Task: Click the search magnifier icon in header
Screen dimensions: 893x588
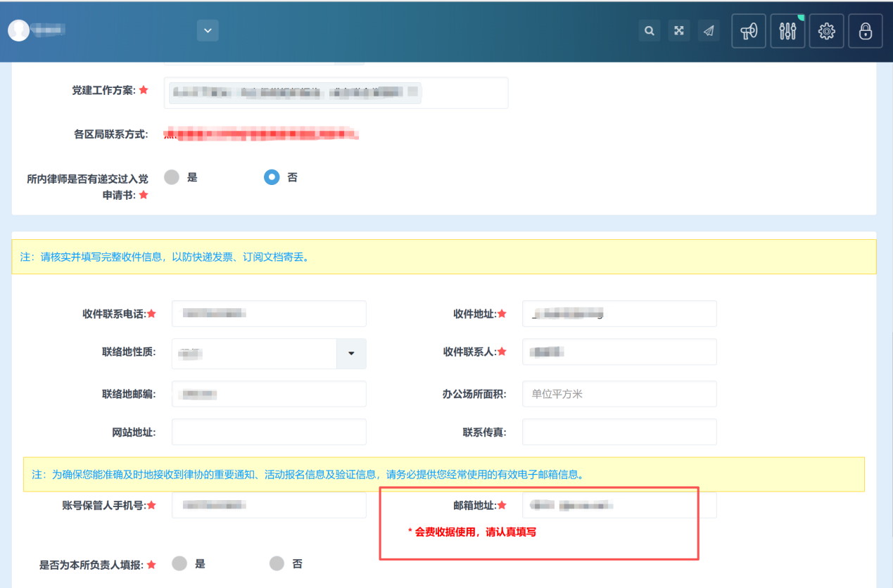Action: [x=650, y=31]
